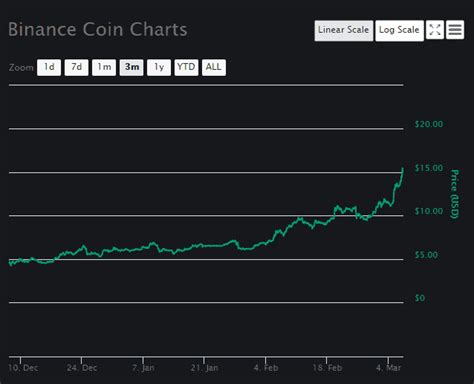Click the Price (USD) legend label

(455, 194)
